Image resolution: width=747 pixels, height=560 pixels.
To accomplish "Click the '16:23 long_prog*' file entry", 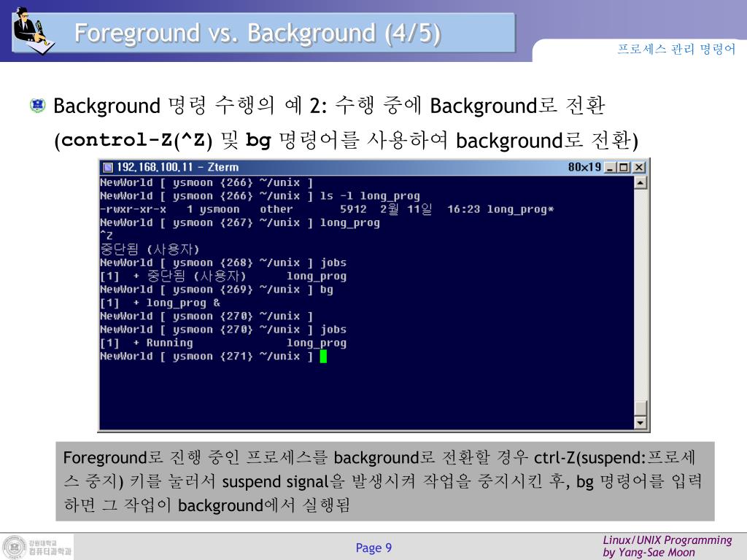I will tap(500, 209).
